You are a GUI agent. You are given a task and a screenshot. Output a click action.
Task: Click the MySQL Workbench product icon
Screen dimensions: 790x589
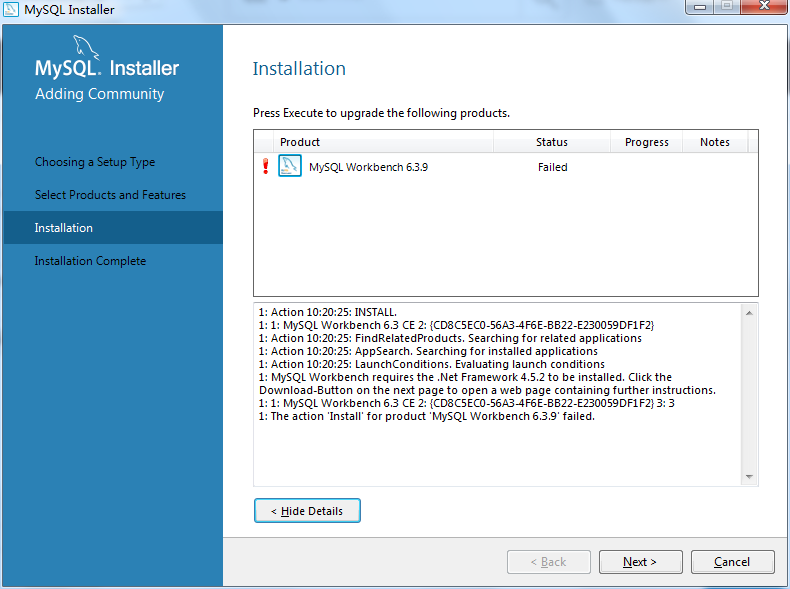pyautogui.click(x=290, y=166)
